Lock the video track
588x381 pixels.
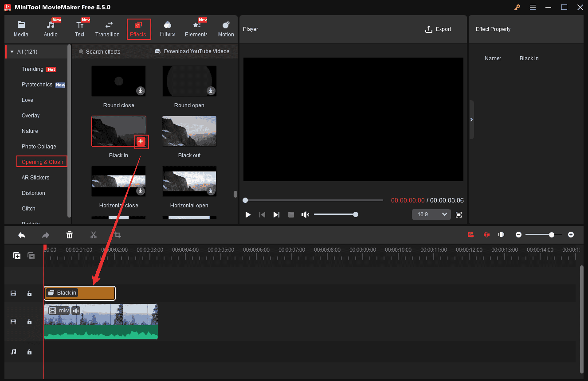[x=29, y=322]
